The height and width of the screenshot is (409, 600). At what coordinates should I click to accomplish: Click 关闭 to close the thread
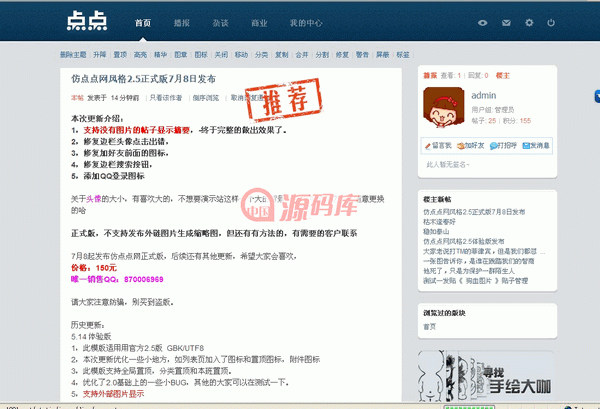[221, 55]
